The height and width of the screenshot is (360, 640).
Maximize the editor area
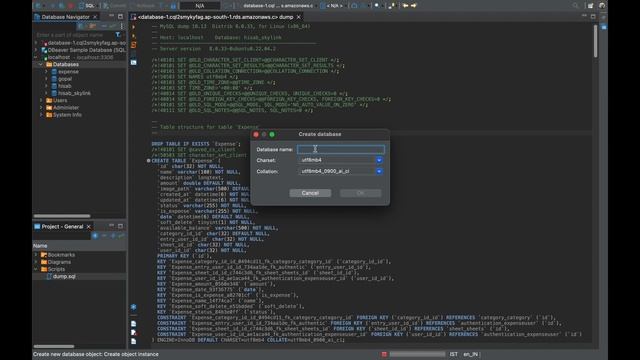(593, 16)
